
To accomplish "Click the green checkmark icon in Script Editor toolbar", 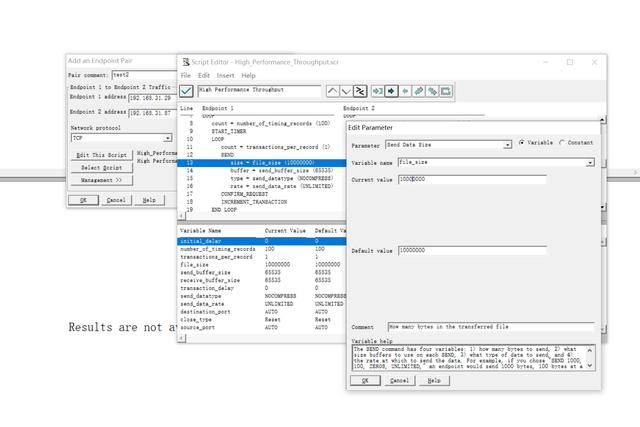I will click(187, 91).
